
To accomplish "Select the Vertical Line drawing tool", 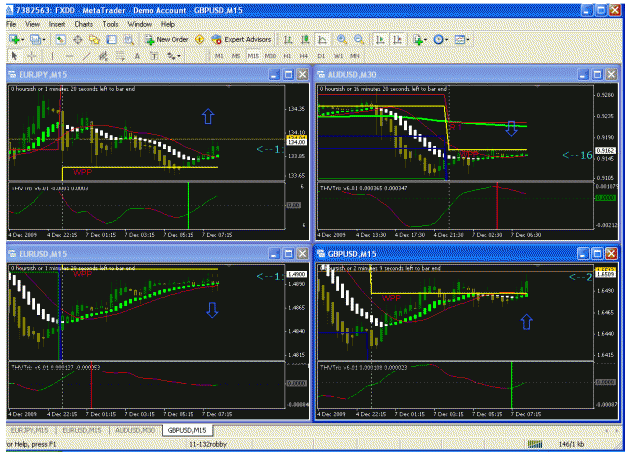I will pos(52,56).
